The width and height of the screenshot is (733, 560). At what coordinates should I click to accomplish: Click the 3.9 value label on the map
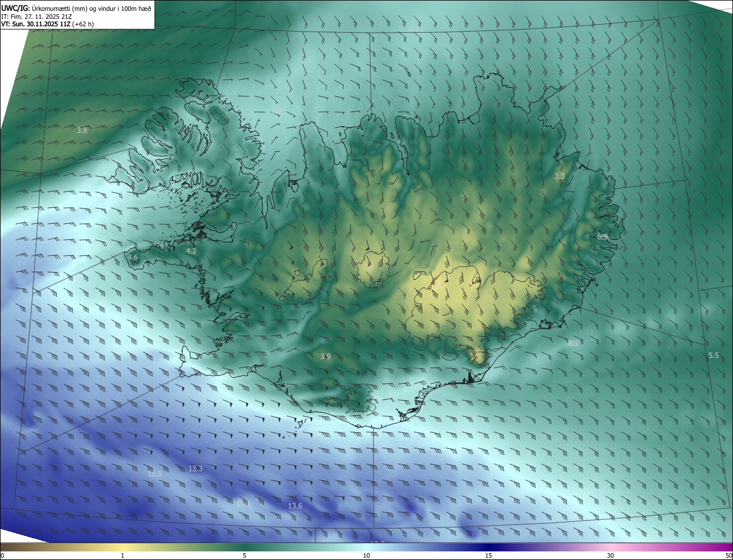(325, 357)
